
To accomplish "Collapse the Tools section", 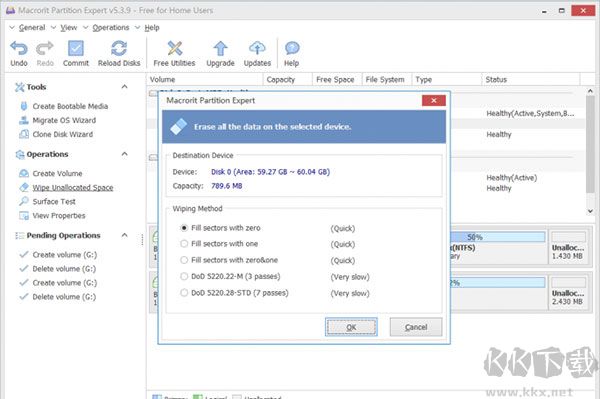I will (x=124, y=87).
